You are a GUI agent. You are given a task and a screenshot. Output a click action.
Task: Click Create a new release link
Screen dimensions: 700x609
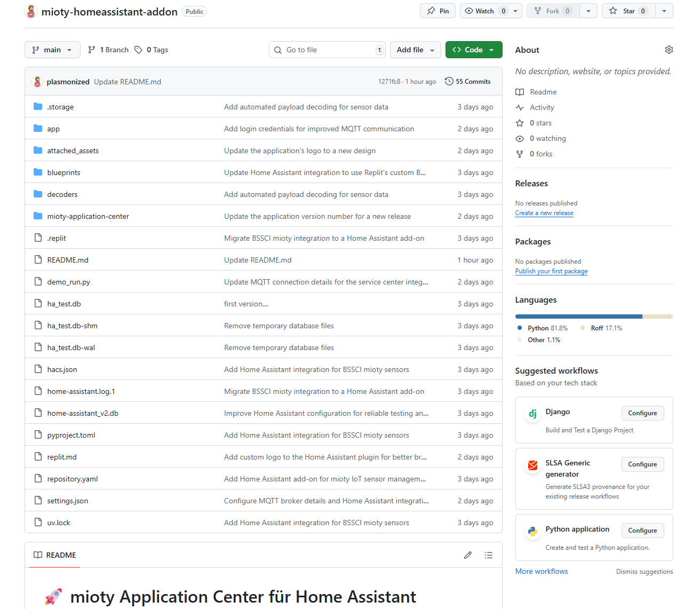tap(544, 213)
